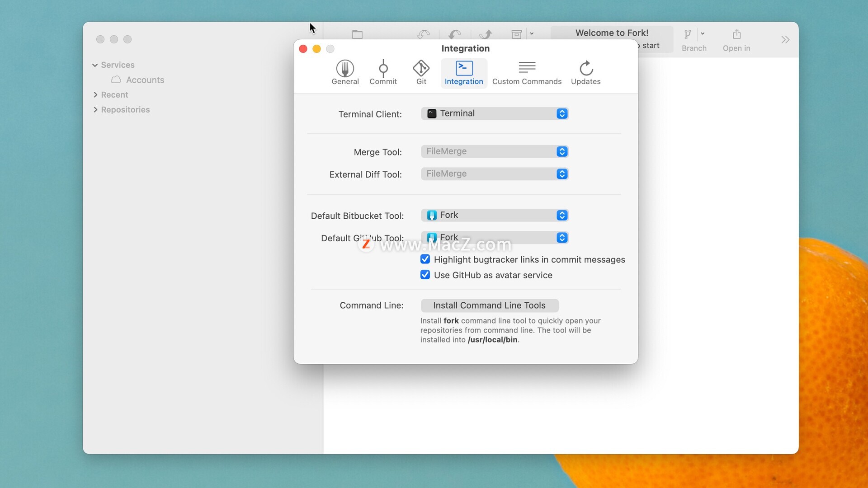Select the Integration preferences tab
The width and height of the screenshot is (868, 488).
point(464,73)
